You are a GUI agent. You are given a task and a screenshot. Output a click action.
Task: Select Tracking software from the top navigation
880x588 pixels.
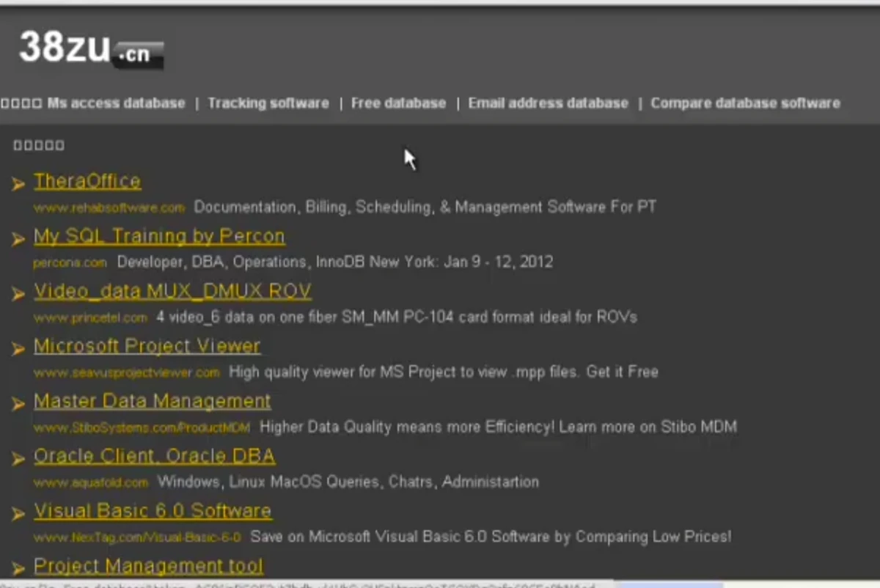coord(268,103)
